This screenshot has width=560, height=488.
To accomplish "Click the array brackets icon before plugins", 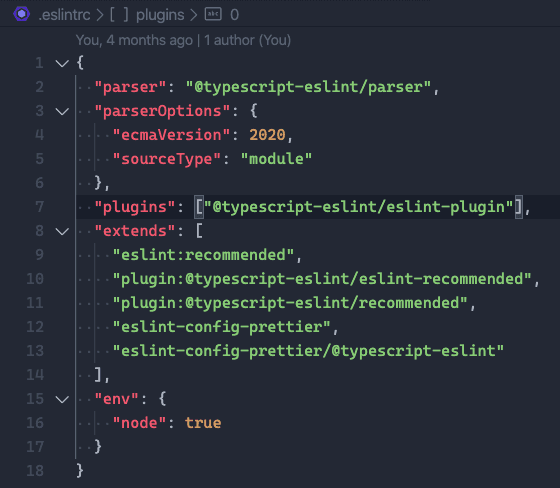I will tap(119, 15).
